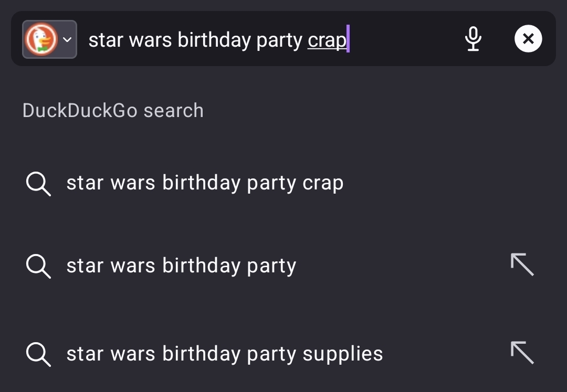Fill query using arrow beside "star wars birthday party"
567x392 pixels.
pyautogui.click(x=522, y=264)
